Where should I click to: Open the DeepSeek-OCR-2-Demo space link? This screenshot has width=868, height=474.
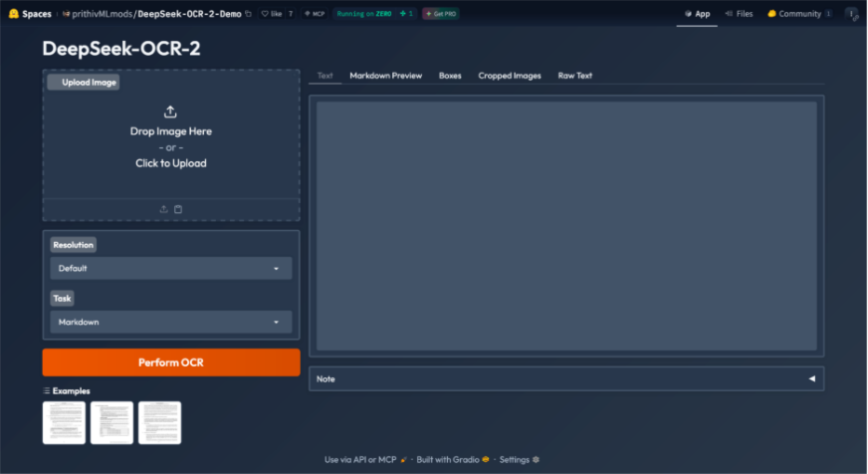[189, 14]
